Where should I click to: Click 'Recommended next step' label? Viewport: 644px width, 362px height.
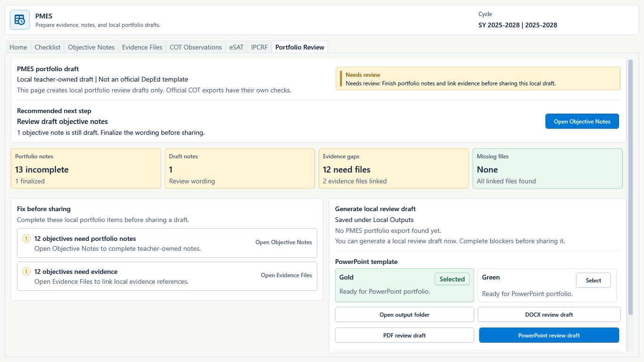click(54, 111)
